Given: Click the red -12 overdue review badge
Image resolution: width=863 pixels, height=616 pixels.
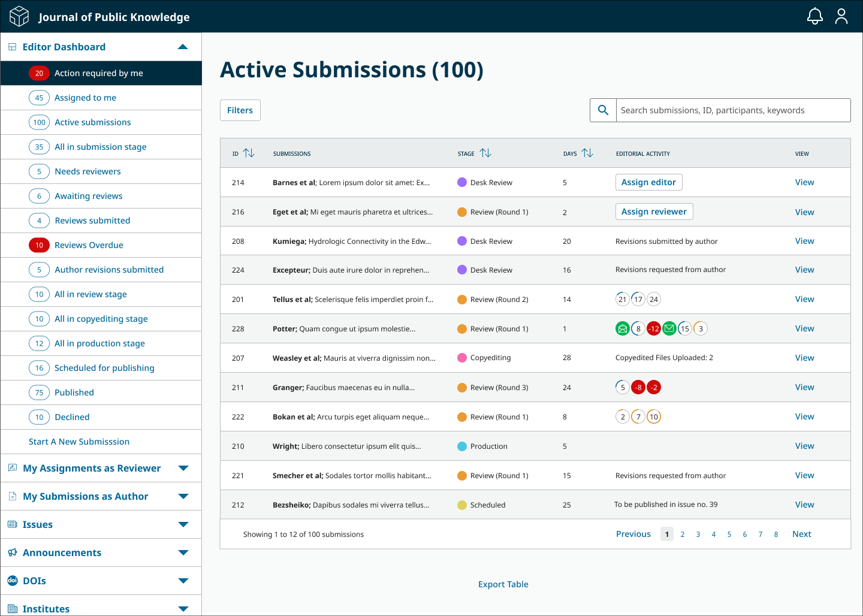Looking at the screenshot, I should pos(654,328).
